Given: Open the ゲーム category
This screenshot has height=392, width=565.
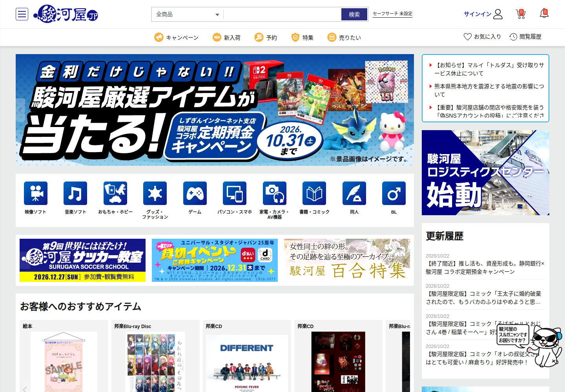Looking at the screenshot, I should tap(195, 198).
